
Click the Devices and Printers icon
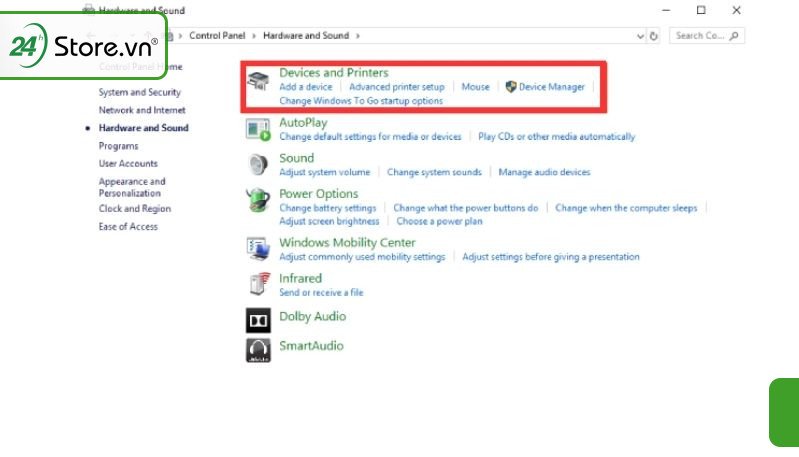pos(258,80)
